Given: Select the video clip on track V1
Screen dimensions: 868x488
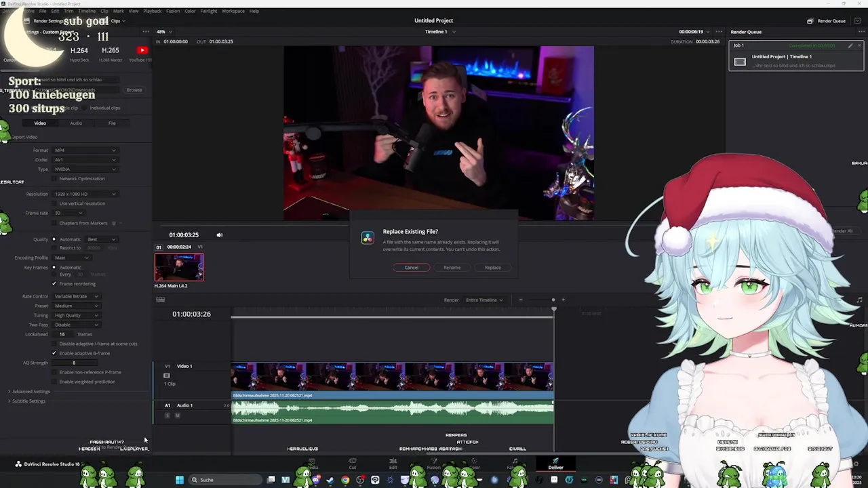Looking at the screenshot, I should pyautogui.click(x=393, y=380).
